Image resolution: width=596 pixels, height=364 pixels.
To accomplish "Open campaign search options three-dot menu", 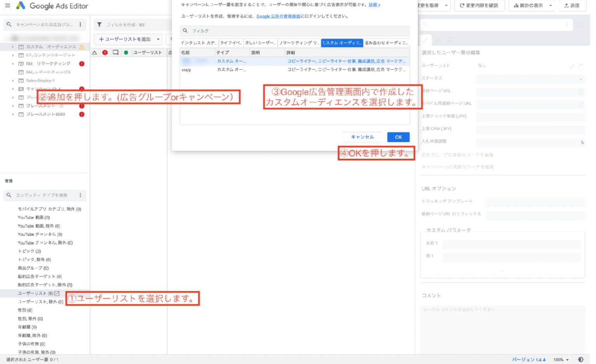I will click(80, 24).
